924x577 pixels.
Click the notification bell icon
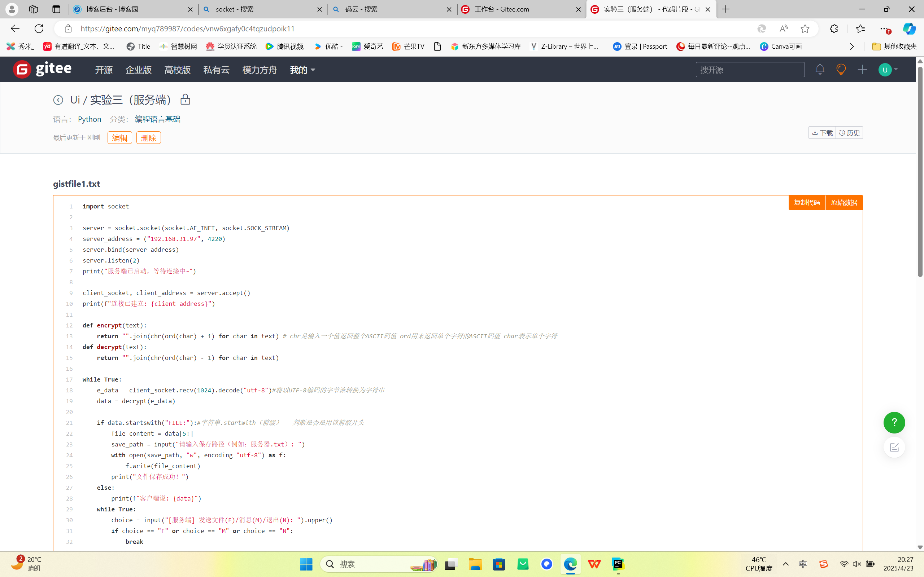click(820, 70)
